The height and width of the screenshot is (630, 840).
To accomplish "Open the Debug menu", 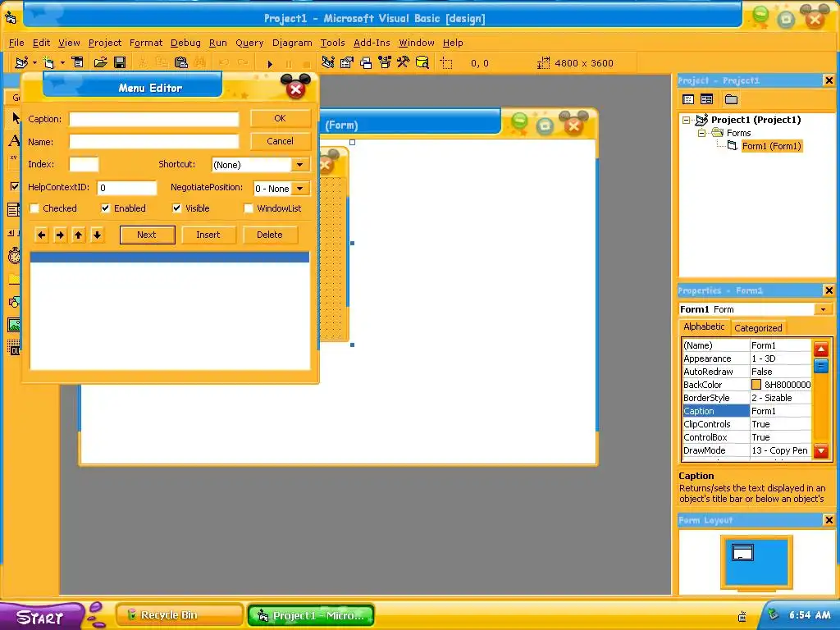I will [x=185, y=43].
